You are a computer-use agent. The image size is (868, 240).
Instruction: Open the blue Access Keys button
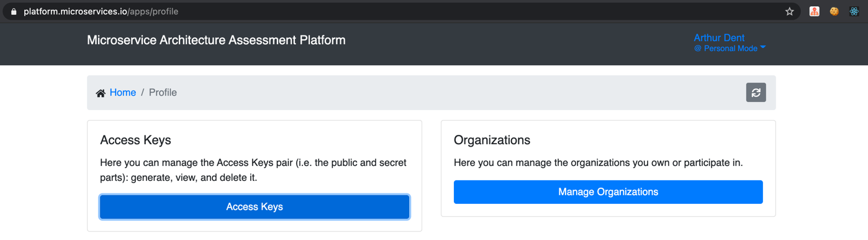click(255, 207)
